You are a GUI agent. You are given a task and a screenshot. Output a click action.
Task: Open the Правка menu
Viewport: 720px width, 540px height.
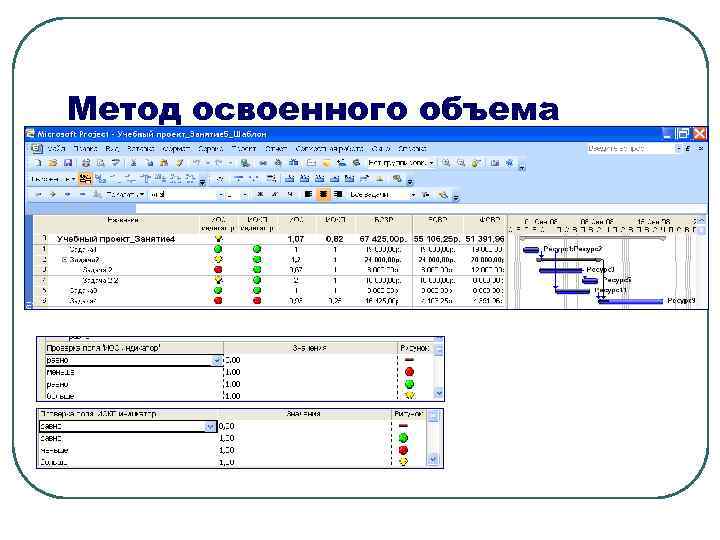click(85, 148)
